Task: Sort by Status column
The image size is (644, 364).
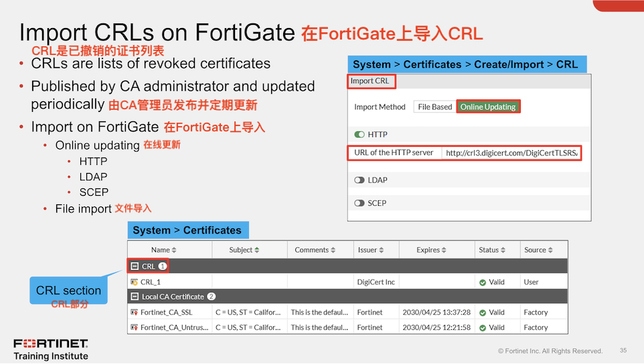Action: [x=492, y=250]
